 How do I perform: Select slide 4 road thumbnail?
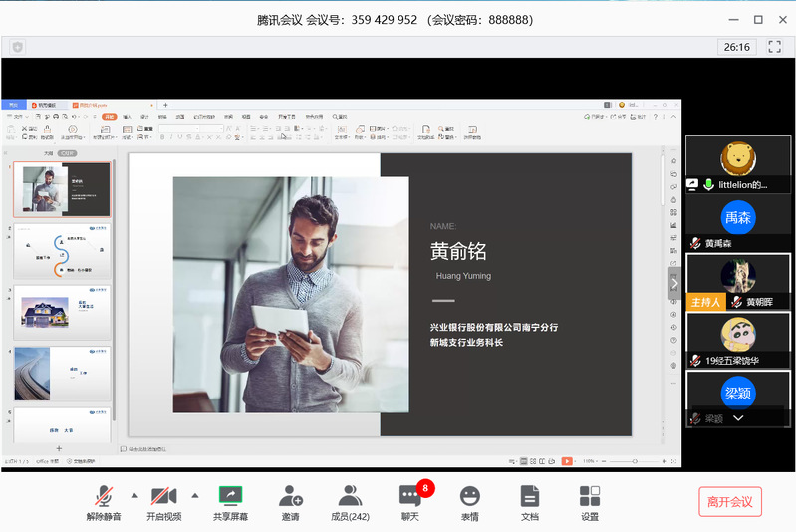62,374
